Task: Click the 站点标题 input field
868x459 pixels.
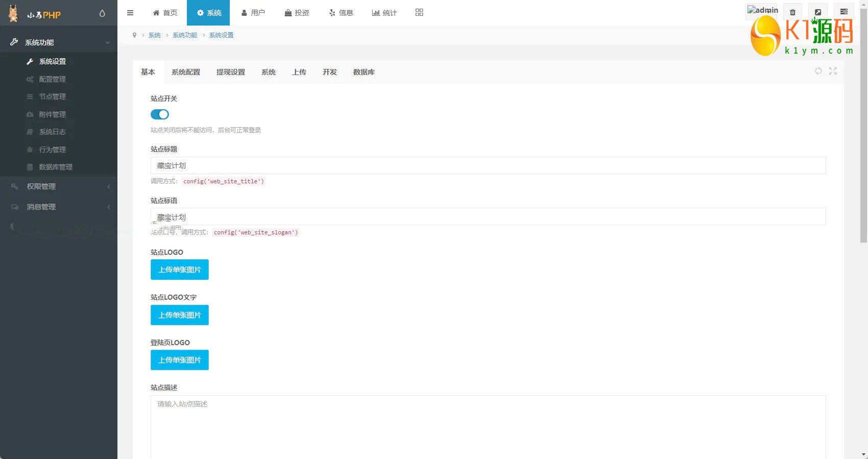Action: [x=488, y=165]
